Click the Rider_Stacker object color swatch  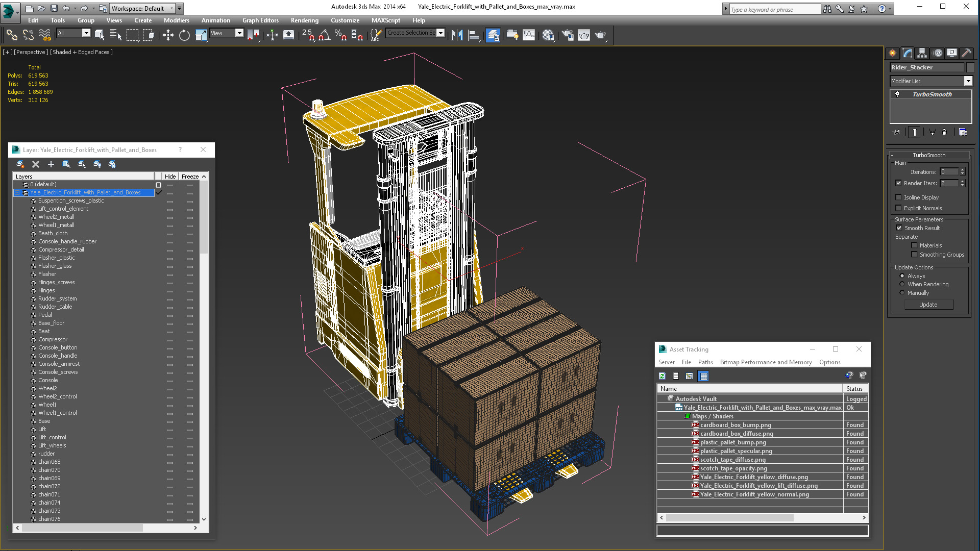[970, 67]
